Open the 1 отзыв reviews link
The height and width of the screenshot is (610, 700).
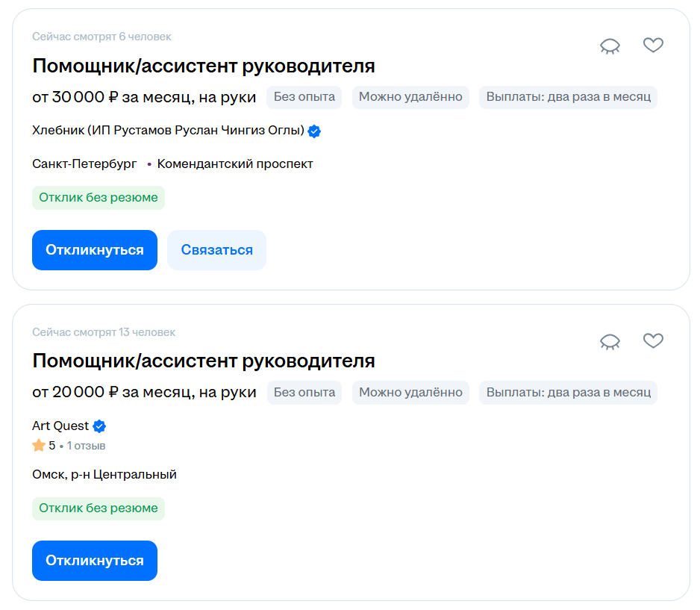[x=86, y=446]
